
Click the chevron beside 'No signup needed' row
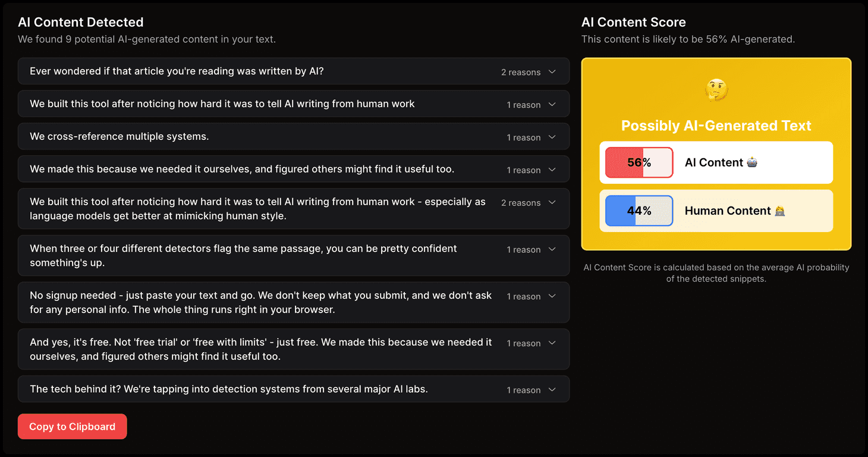tap(551, 296)
